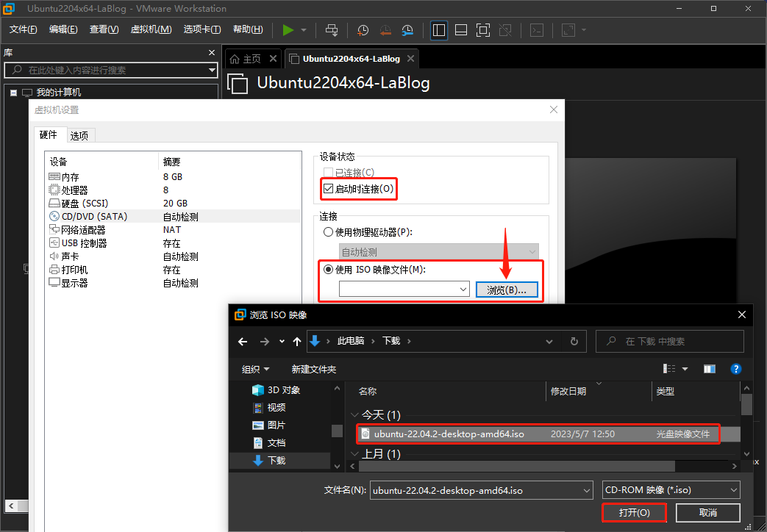Screen dimensions: 767x532
Task: Switch to the 选项 tab in settings
Action: pos(79,135)
